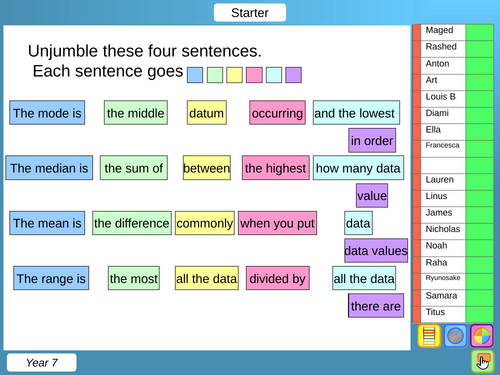
Task: Click the red marker beside Anton
Action: click(417, 66)
